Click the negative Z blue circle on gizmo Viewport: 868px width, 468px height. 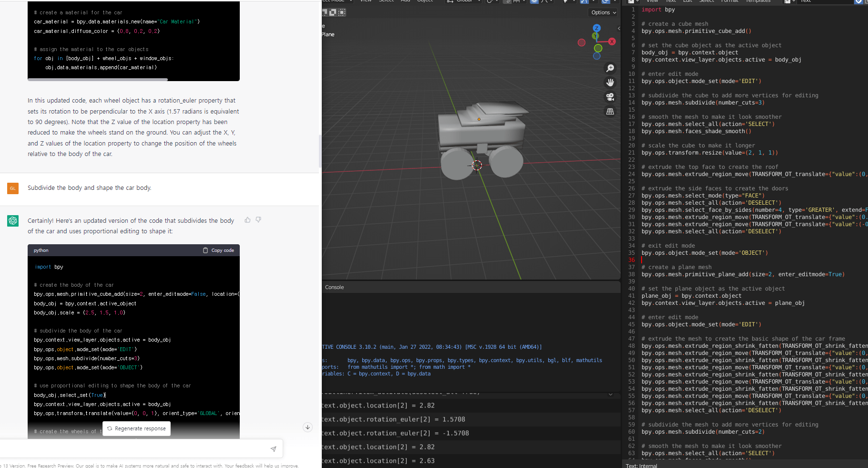597,56
